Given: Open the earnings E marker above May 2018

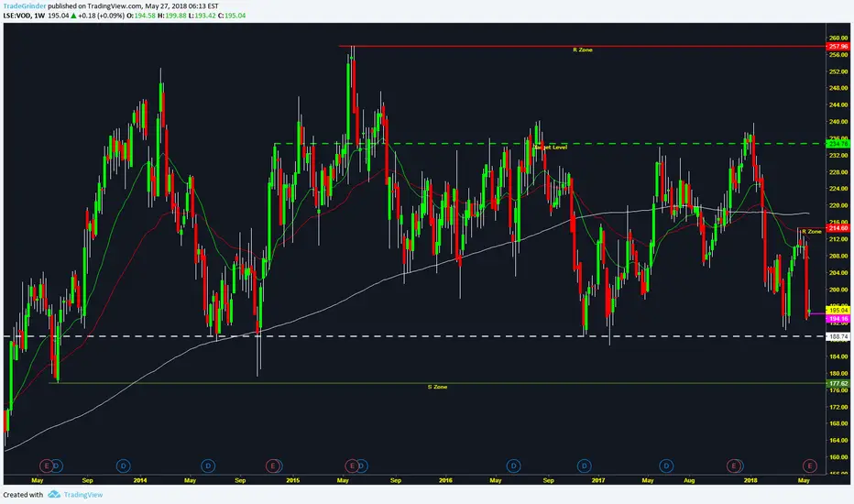Looking at the screenshot, I should coord(810,466).
